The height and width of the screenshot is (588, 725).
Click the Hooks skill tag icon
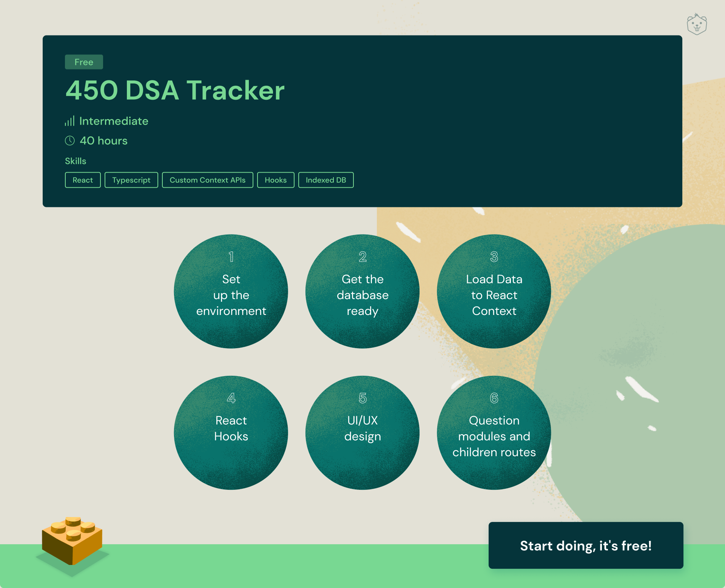coord(276,180)
